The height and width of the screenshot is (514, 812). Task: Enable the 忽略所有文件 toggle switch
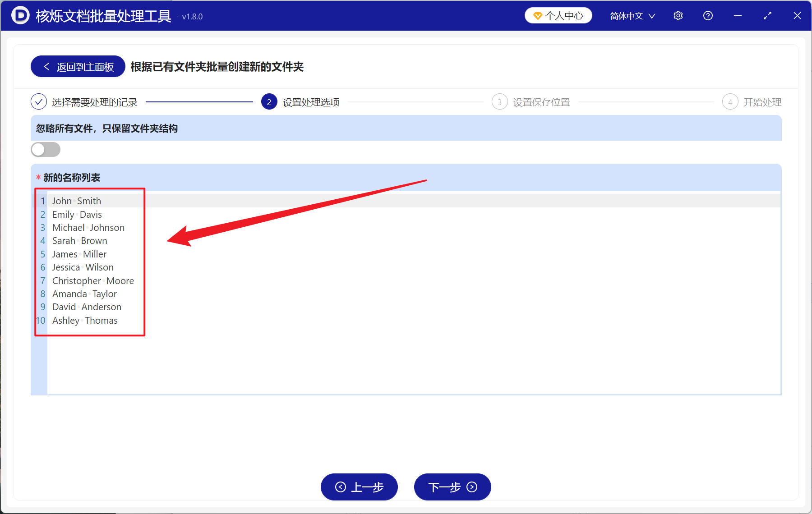[45, 150]
